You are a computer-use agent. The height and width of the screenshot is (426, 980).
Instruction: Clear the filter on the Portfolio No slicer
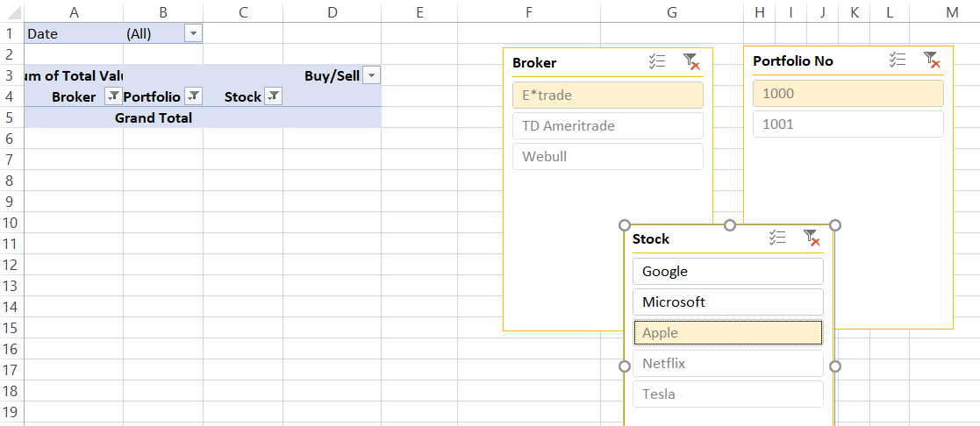tap(932, 60)
